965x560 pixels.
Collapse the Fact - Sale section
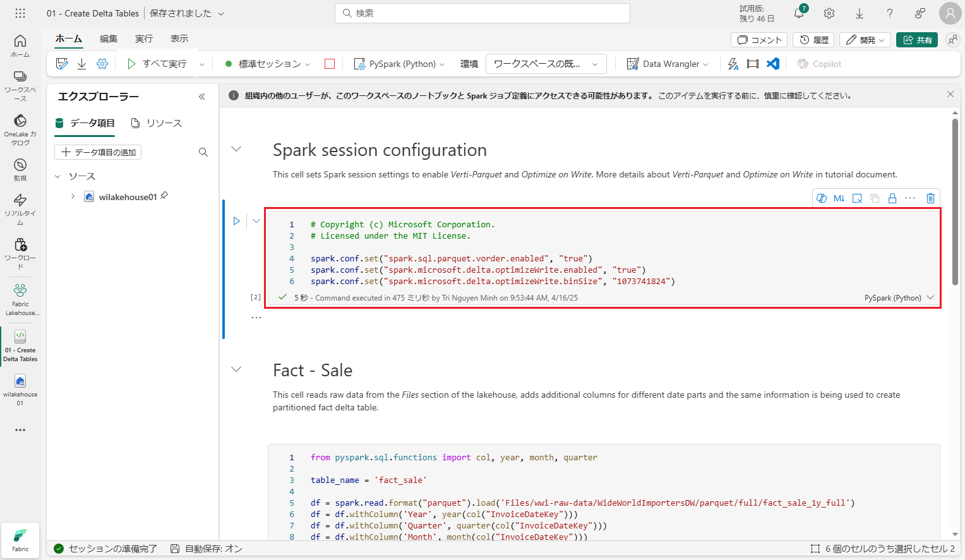pyautogui.click(x=236, y=370)
